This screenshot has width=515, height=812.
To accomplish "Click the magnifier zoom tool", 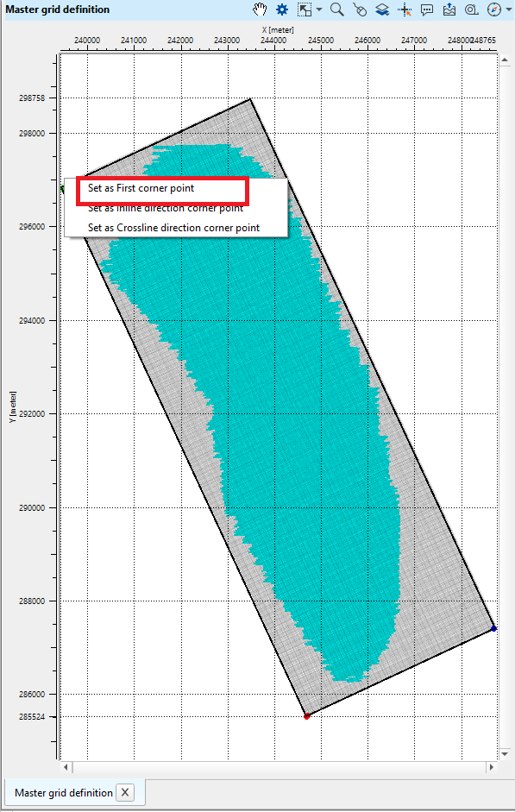I will point(337,9).
